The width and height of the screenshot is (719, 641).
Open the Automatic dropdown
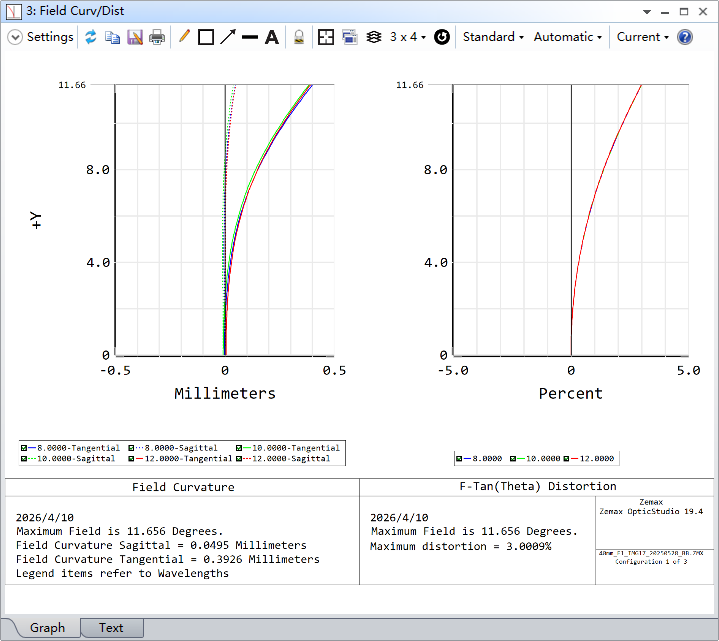[x=568, y=37]
